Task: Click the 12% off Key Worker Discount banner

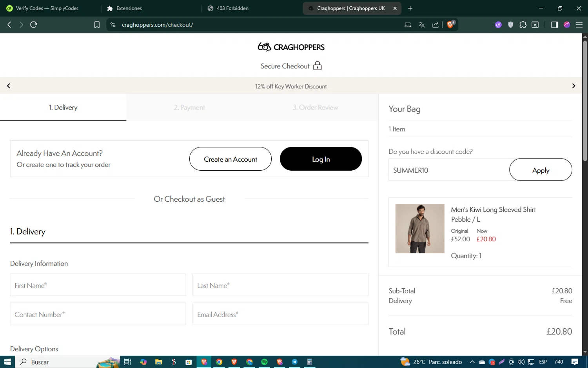Action: 291,86
